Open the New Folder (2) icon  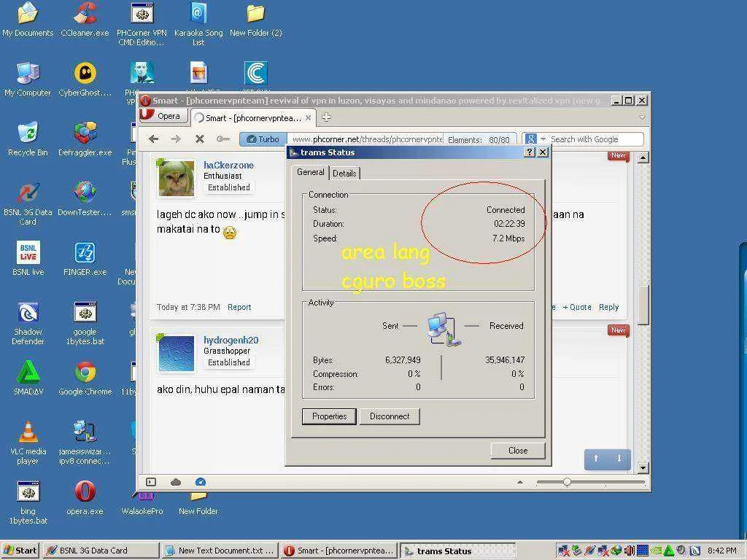(256, 20)
